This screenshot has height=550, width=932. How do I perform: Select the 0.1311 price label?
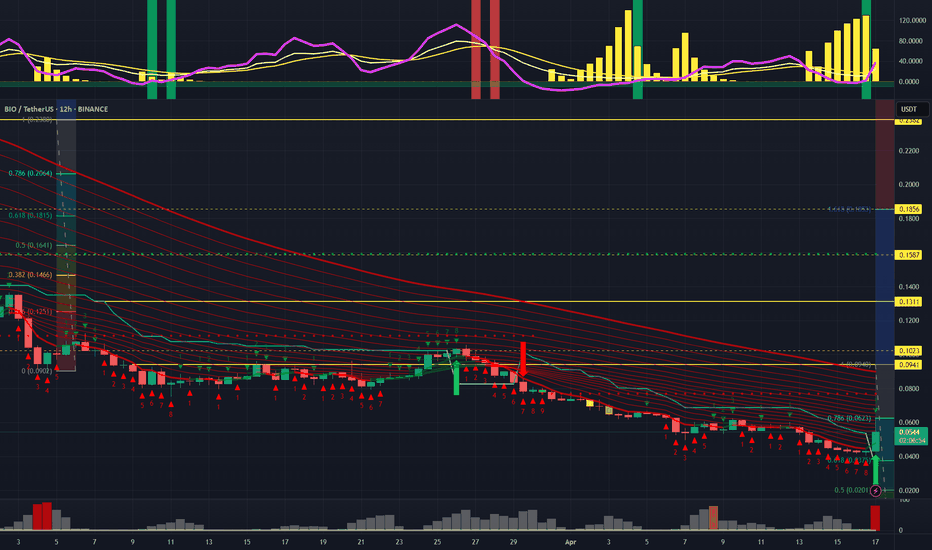(909, 302)
